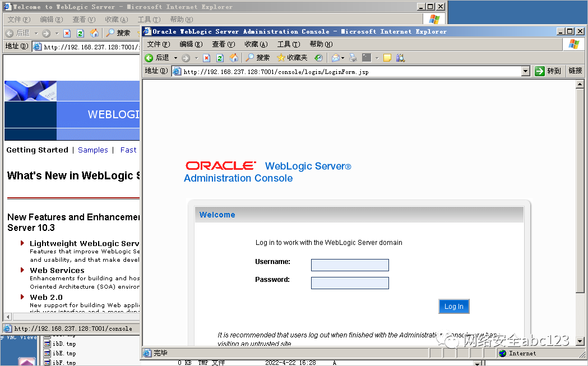Expand Back history dropdown in console window

175,58
